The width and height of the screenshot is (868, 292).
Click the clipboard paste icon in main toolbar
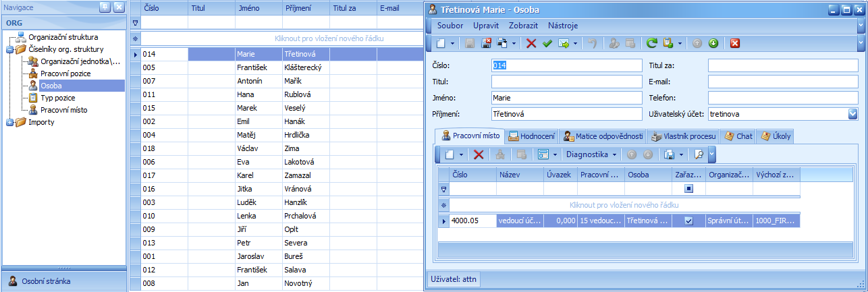pyautogui.click(x=668, y=43)
